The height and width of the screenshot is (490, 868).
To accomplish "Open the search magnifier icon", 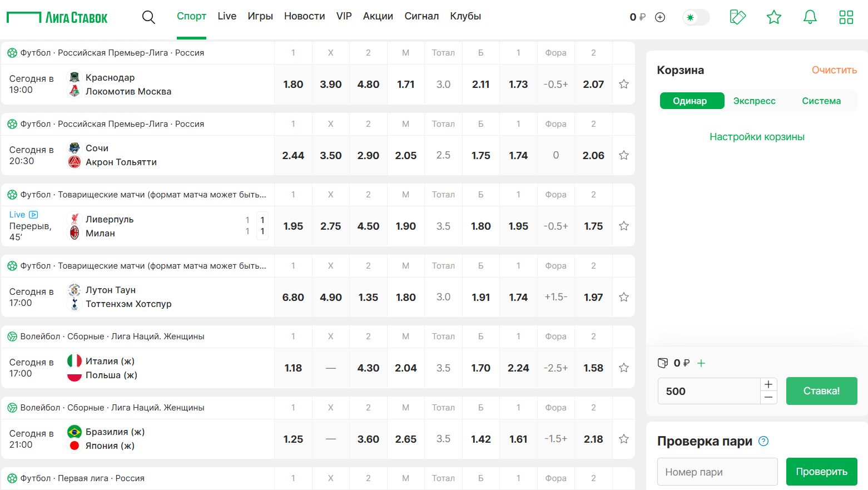I will 148,17.
